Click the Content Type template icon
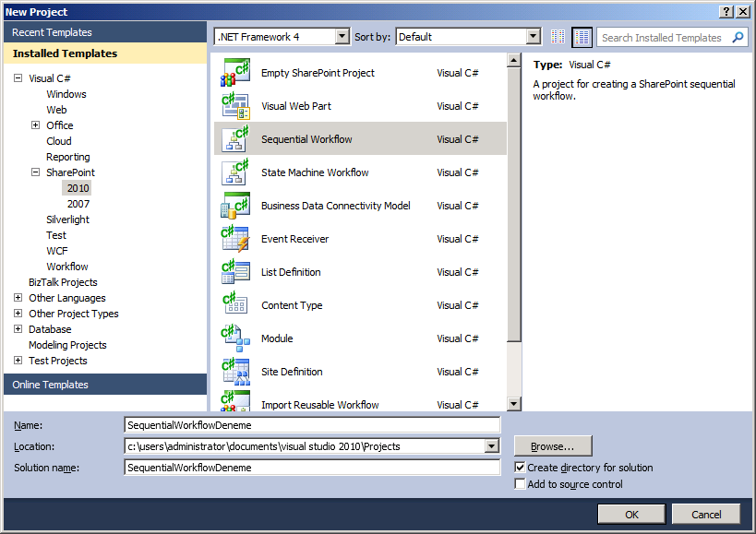This screenshot has width=756, height=534. [x=234, y=305]
